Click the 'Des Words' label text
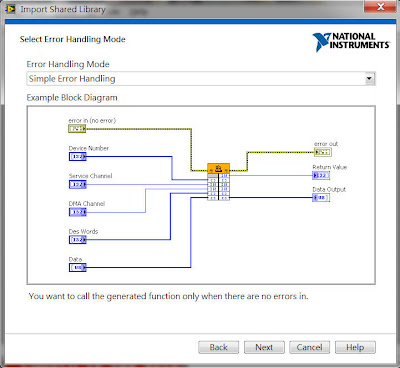400x368 pixels. (83, 231)
